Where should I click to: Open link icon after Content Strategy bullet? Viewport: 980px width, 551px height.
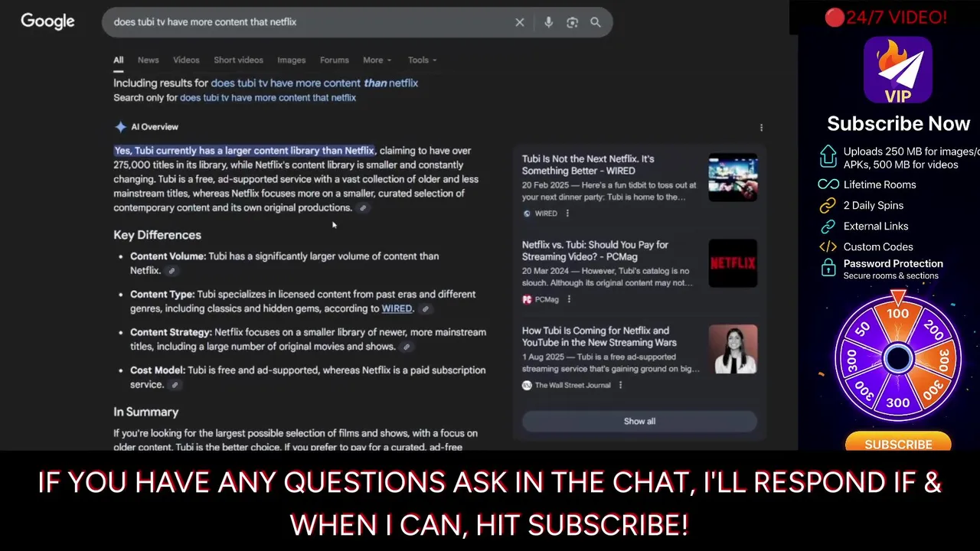pos(407,347)
